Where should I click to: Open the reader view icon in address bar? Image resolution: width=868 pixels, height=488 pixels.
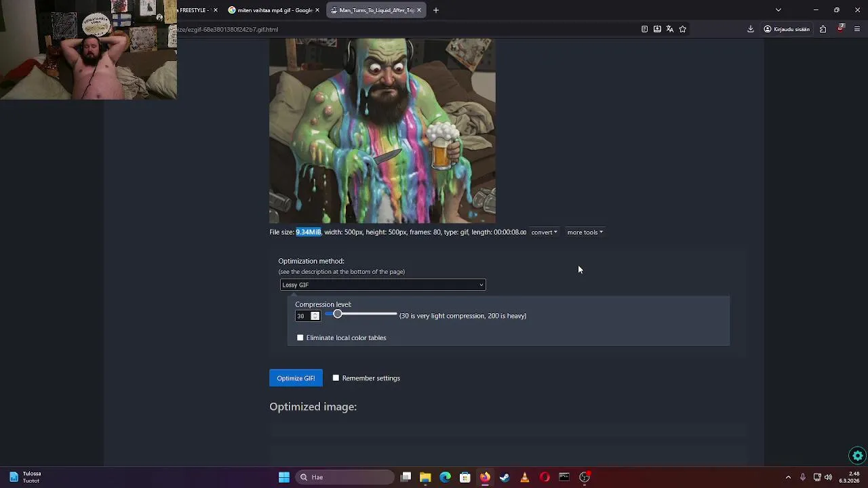click(x=644, y=29)
